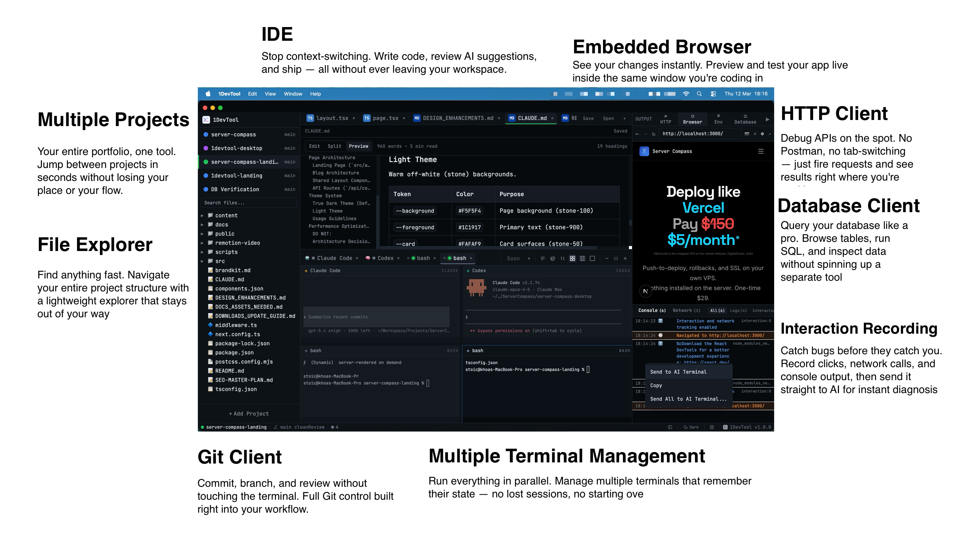Open the browser settings gear icon
This screenshot has width=980, height=534.
pyautogui.click(x=762, y=133)
